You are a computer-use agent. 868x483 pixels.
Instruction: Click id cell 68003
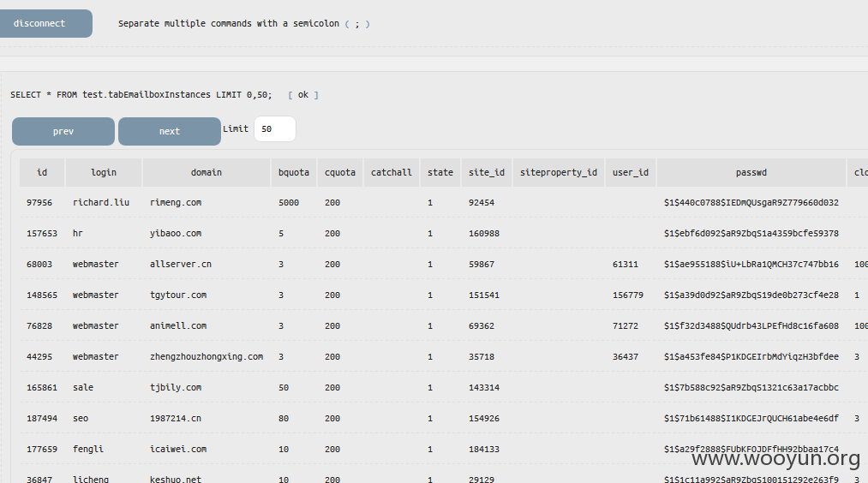tap(39, 265)
